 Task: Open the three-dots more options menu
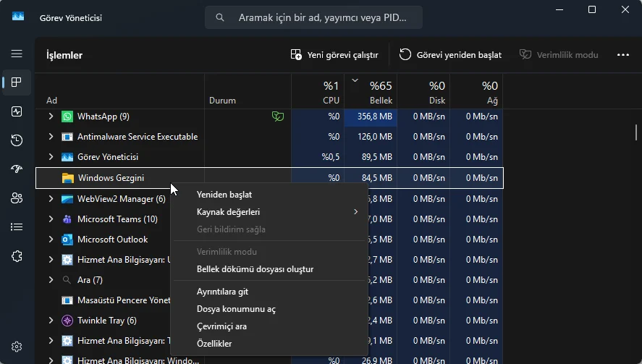pyautogui.click(x=622, y=55)
